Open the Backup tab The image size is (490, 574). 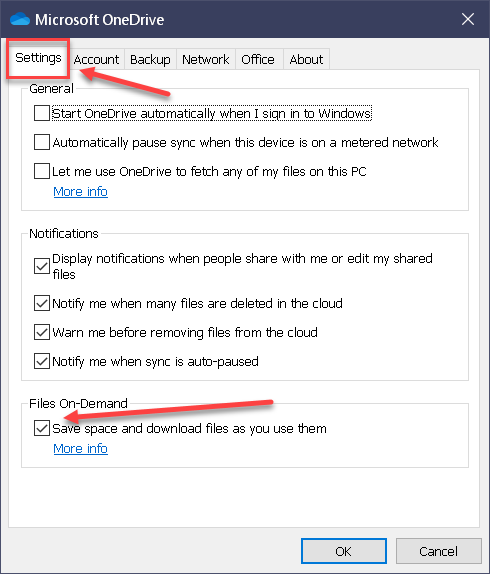150,59
